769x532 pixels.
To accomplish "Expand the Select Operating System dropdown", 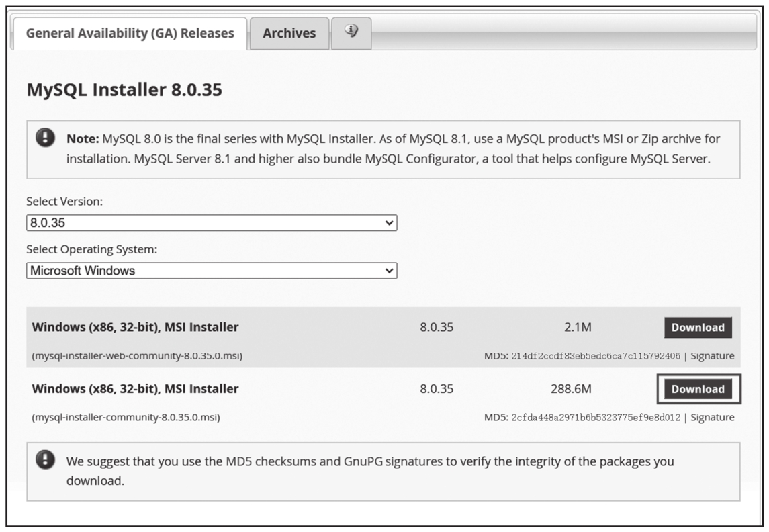I will coord(212,271).
